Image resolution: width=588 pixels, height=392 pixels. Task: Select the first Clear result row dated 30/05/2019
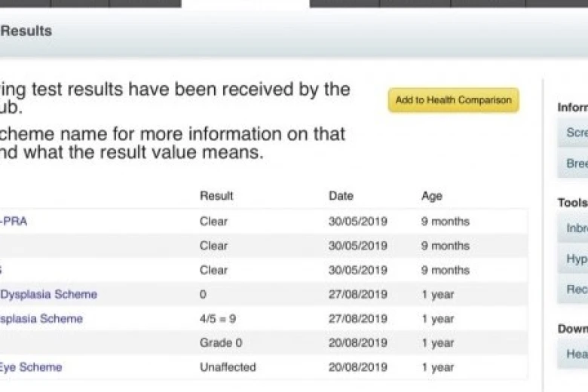(264, 222)
